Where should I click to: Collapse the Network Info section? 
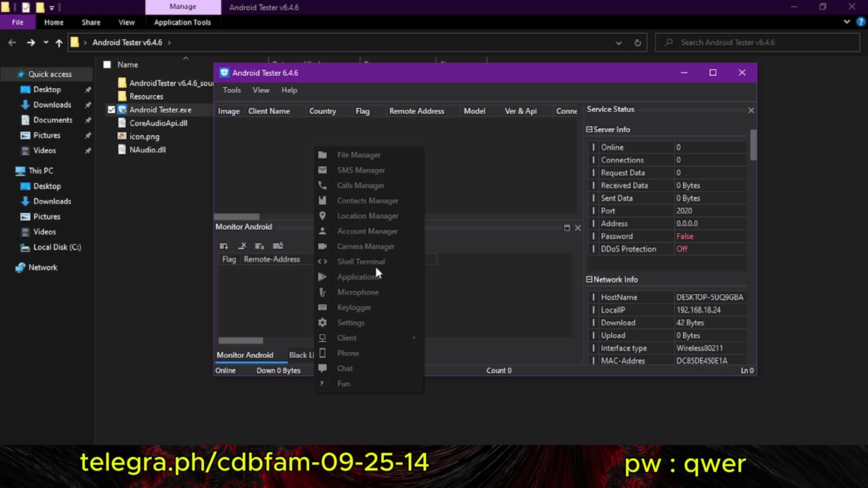tap(589, 279)
